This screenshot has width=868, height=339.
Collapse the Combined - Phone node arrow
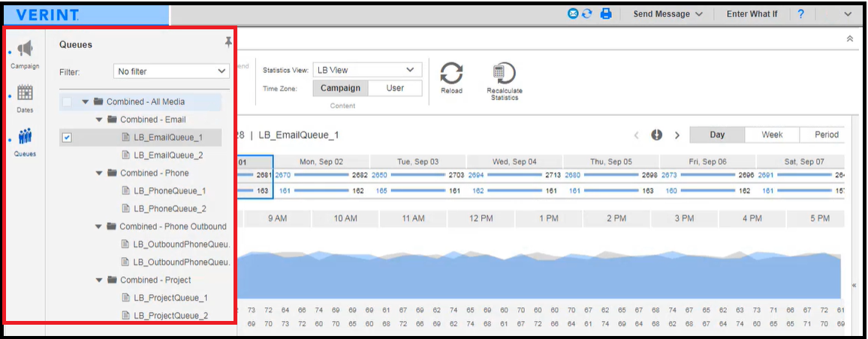click(99, 173)
